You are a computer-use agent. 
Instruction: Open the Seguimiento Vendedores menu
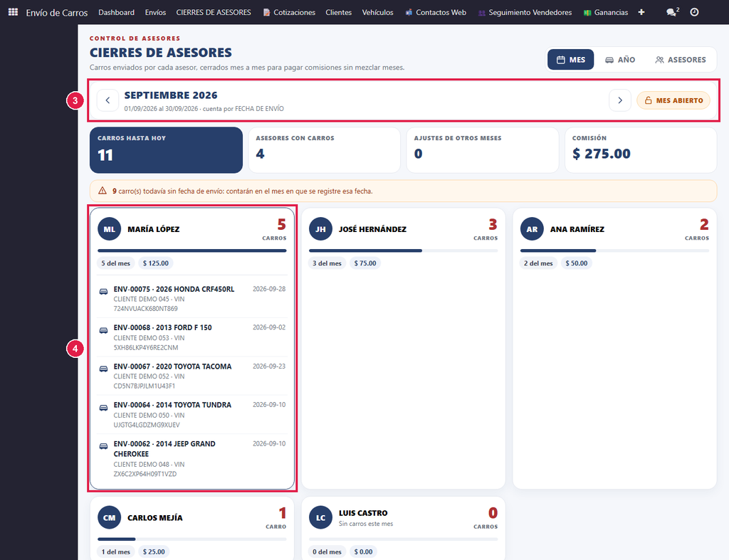click(525, 12)
